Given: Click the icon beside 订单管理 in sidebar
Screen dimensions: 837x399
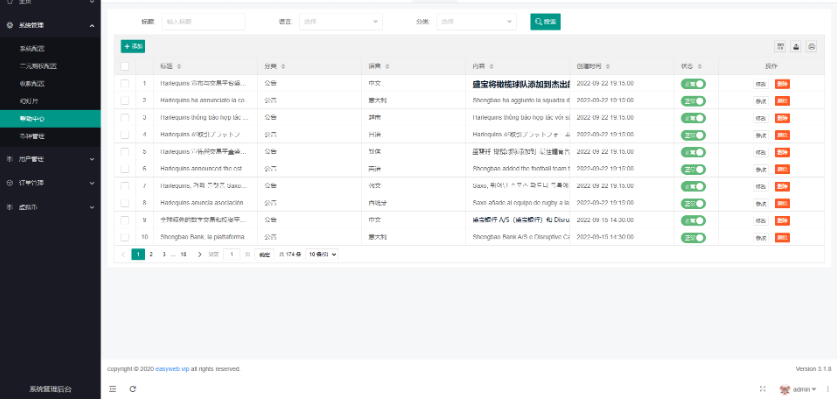Looking at the screenshot, I should pos(9,183).
